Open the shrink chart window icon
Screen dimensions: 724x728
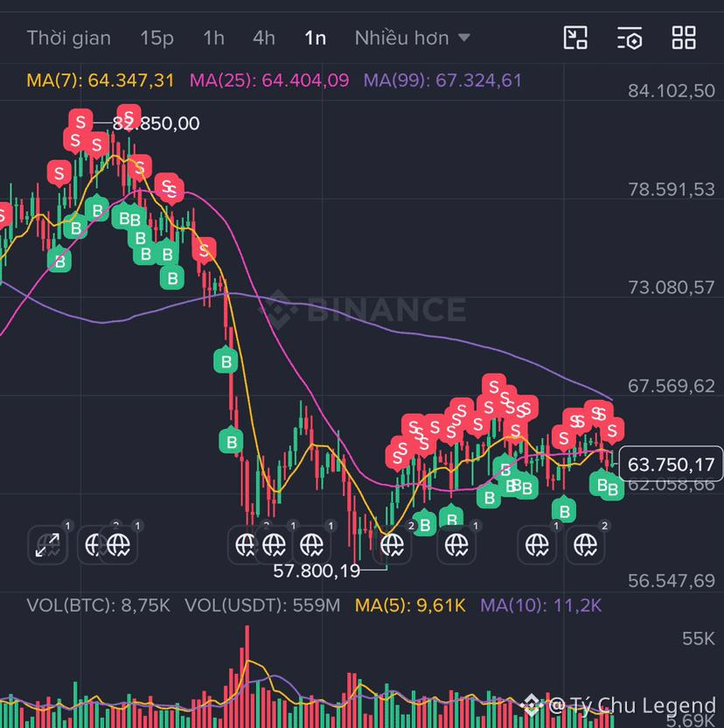tap(575, 38)
